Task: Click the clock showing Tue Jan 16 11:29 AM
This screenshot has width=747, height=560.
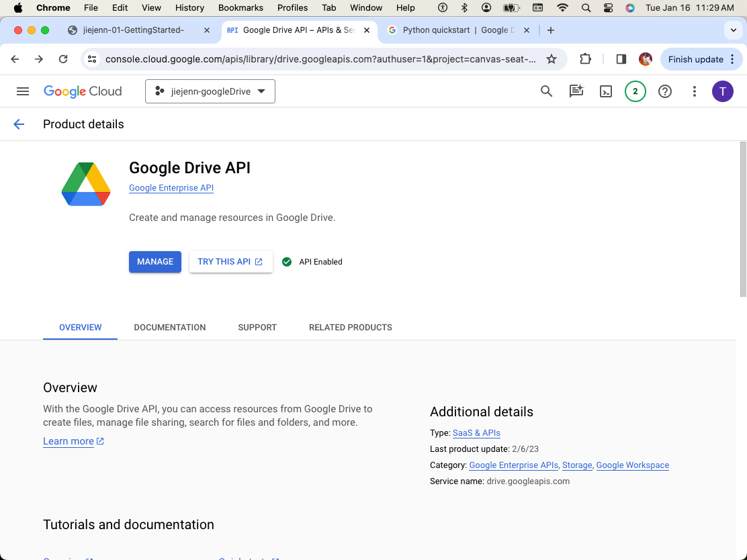Action: [x=689, y=7]
